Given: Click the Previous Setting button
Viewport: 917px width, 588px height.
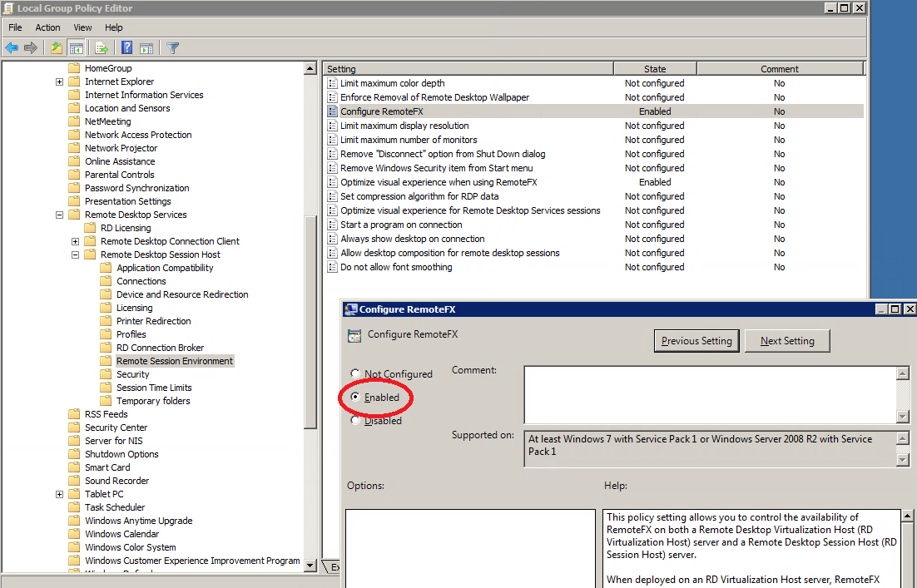Looking at the screenshot, I should point(696,341).
